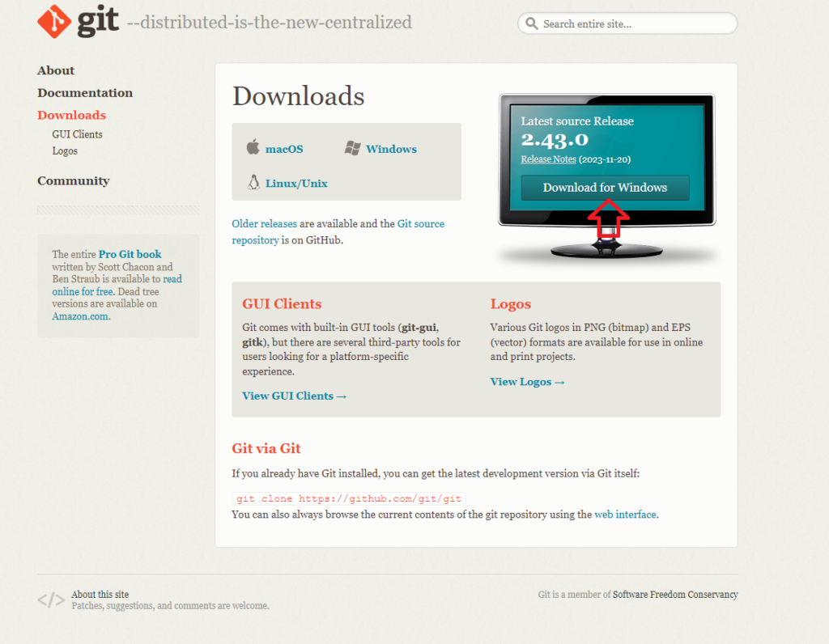
Task: Open the web interface link
Action: 626,514
